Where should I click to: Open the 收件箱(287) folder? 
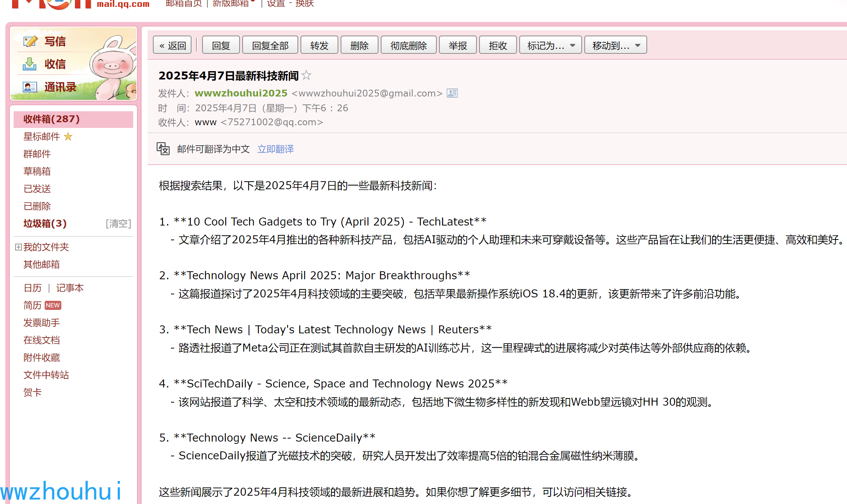[51, 119]
